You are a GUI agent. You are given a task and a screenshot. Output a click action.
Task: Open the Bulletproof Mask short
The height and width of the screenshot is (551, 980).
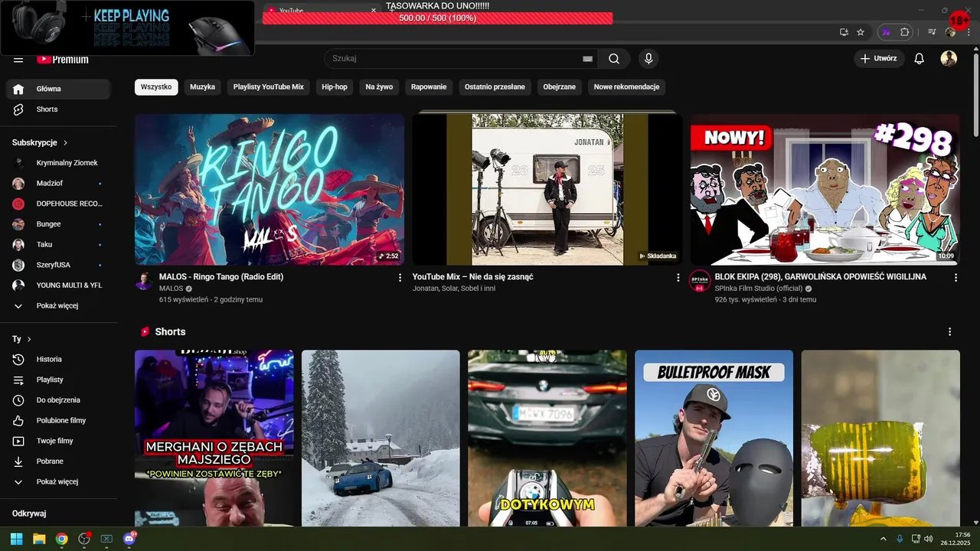[x=714, y=439]
